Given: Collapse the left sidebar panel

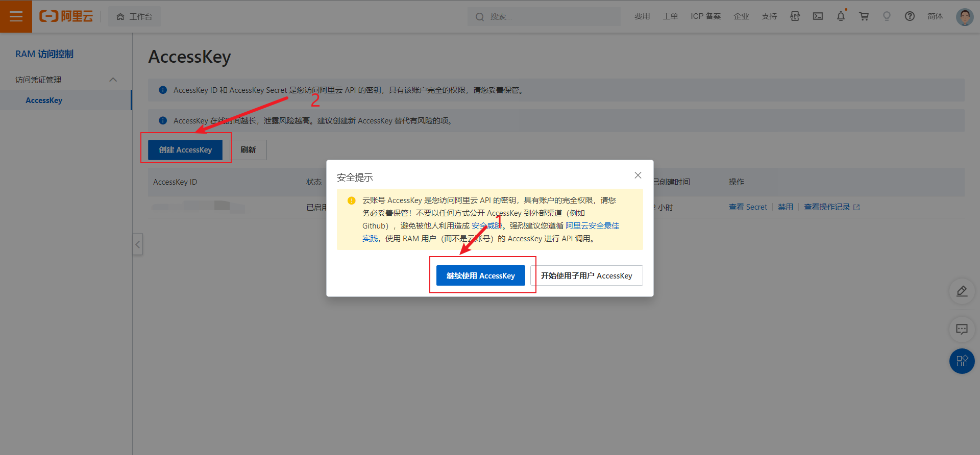Looking at the screenshot, I should point(137,244).
